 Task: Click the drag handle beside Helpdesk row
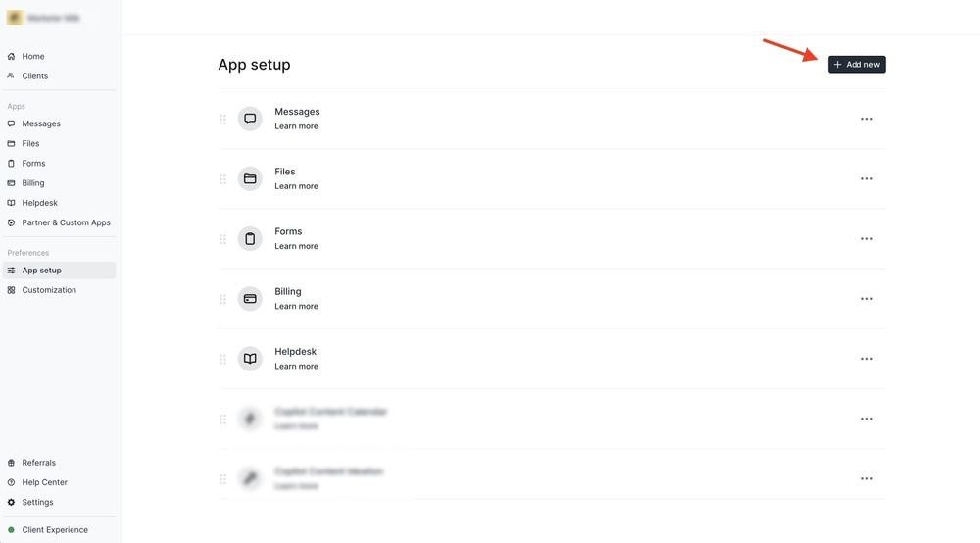click(223, 359)
